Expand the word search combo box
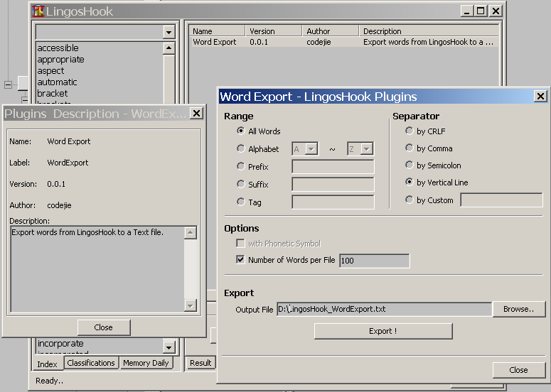Image resolution: width=551 pixels, height=392 pixels. click(x=168, y=32)
